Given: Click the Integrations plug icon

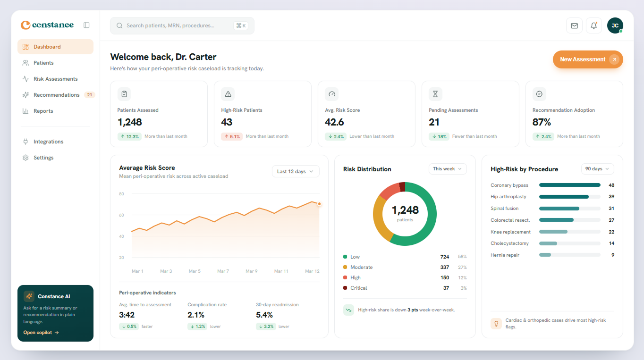Looking at the screenshot, I should [x=25, y=142].
